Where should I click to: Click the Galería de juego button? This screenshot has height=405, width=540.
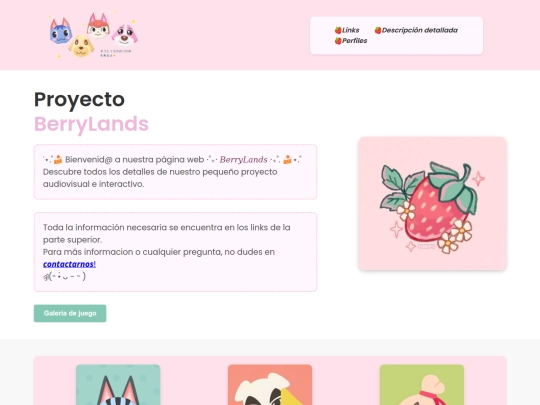(x=70, y=313)
